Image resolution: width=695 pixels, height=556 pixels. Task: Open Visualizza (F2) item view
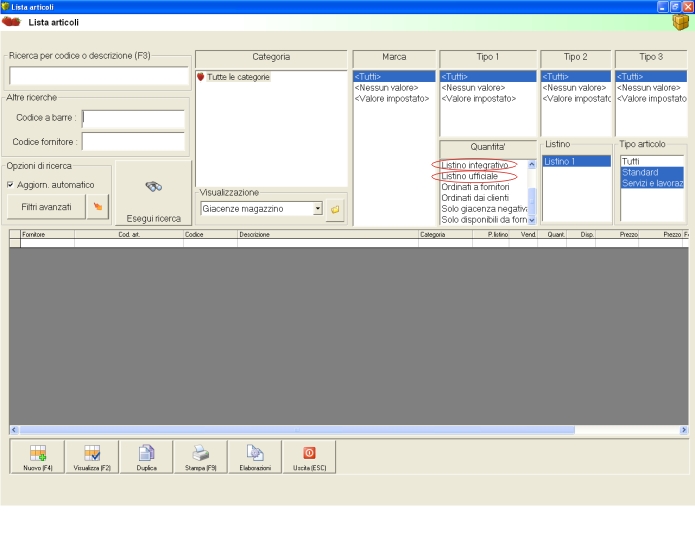92,457
